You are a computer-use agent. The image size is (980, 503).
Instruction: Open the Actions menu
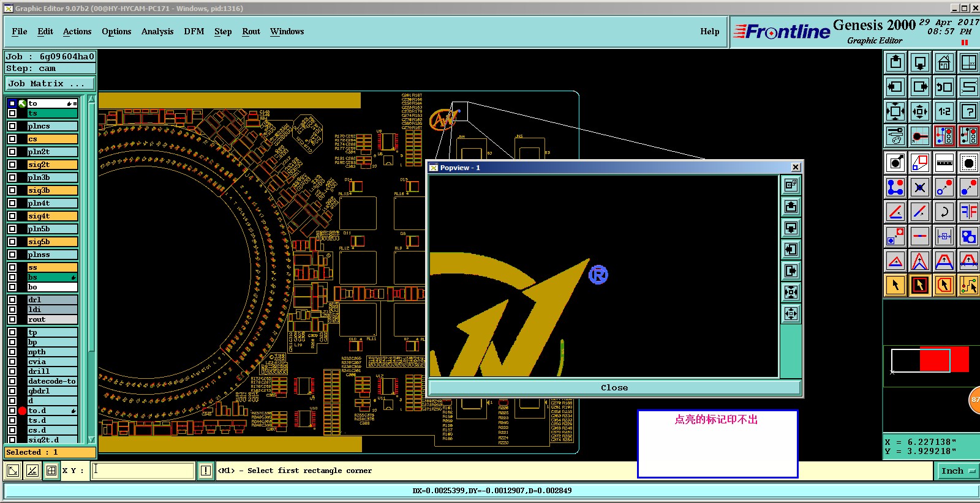[x=77, y=31]
